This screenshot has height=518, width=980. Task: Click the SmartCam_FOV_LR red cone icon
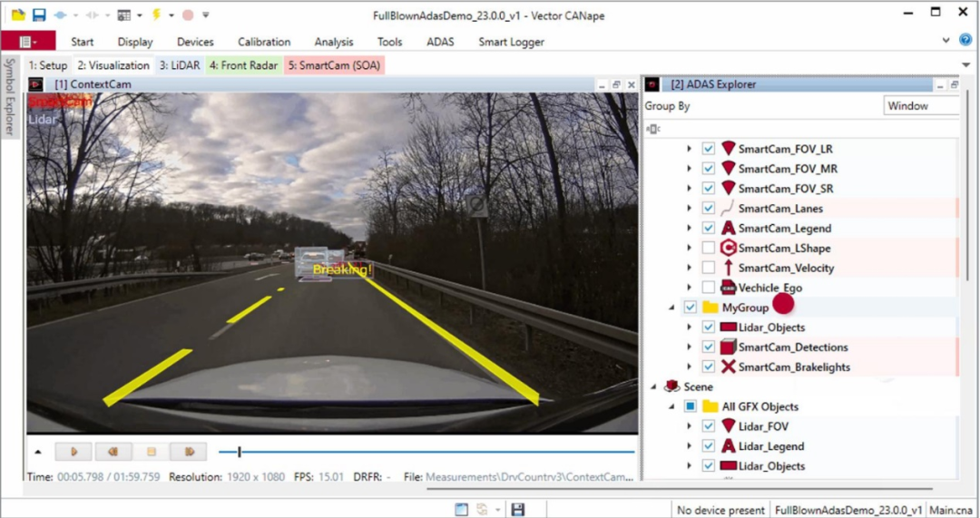pyautogui.click(x=728, y=149)
